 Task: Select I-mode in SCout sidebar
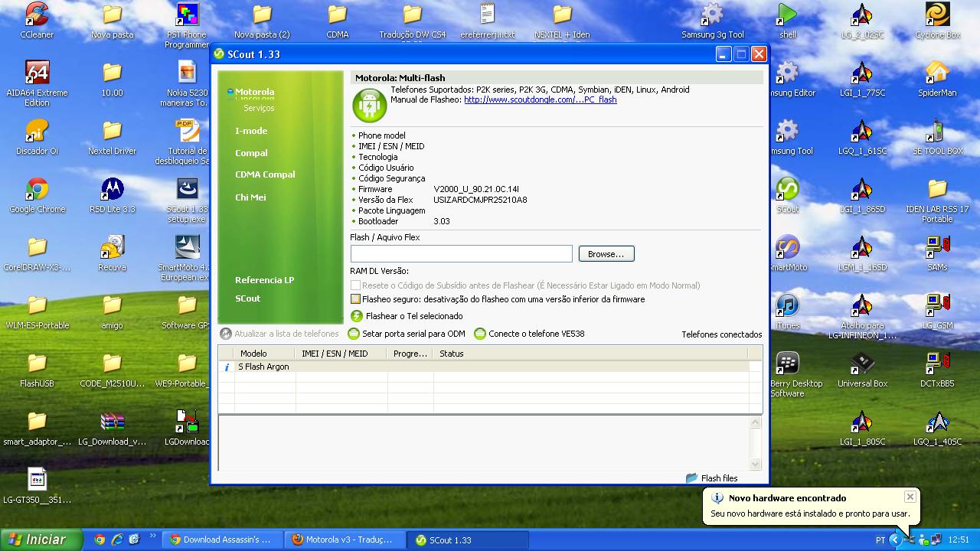[251, 131]
